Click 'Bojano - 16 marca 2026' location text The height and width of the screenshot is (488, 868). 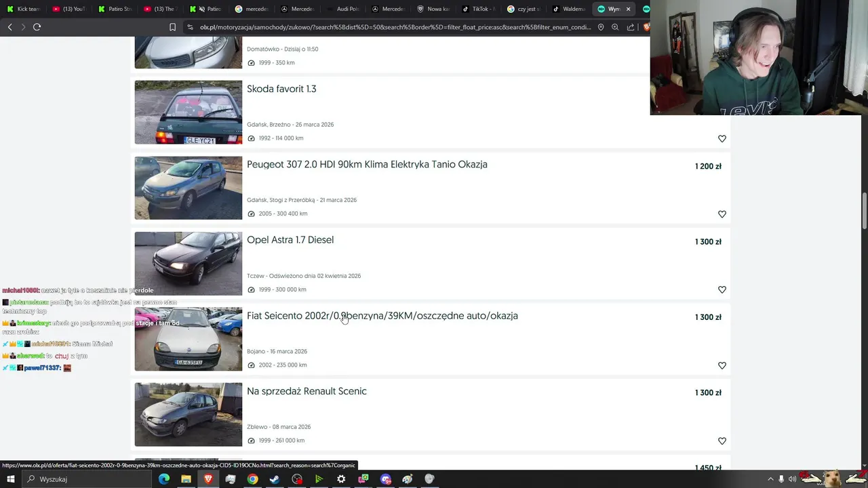277,351
